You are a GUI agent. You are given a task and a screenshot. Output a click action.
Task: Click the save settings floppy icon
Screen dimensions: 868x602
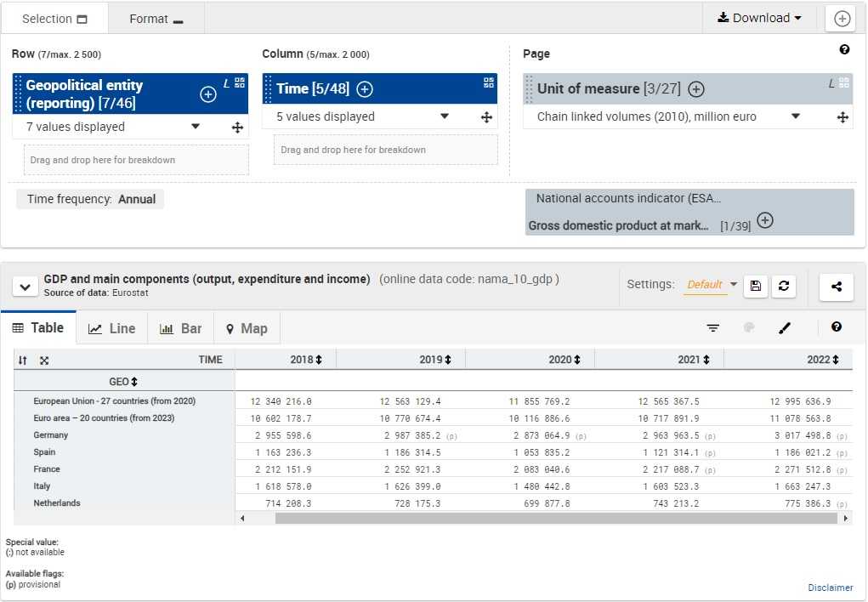coord(756,287)
